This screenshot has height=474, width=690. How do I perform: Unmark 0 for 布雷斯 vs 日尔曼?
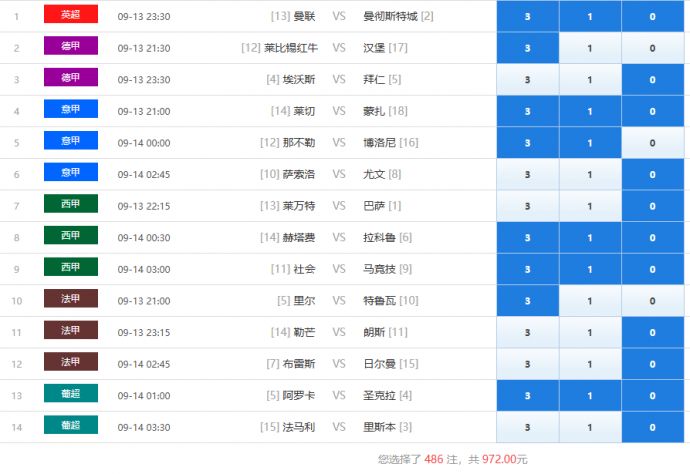653,364
